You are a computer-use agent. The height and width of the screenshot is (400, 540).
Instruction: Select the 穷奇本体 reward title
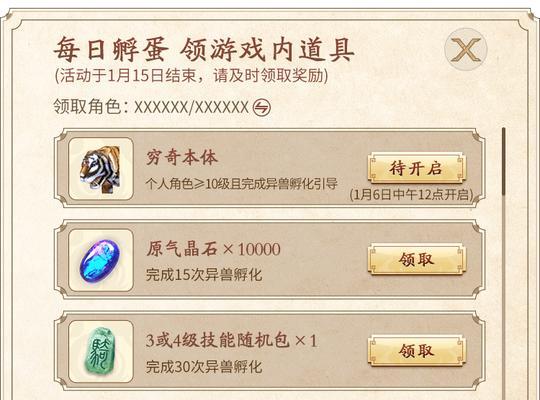click(x=181, y=158)
